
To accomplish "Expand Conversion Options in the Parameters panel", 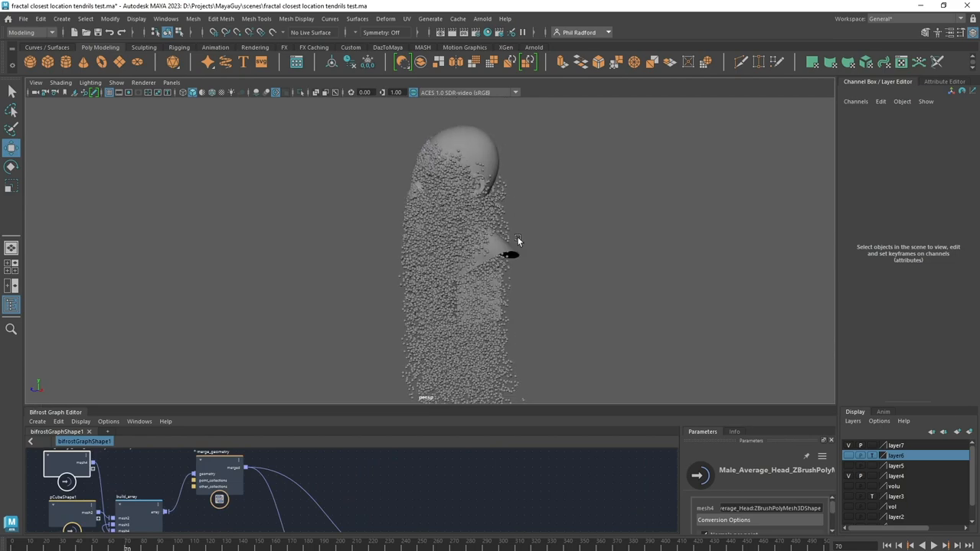I will tap(724, 520).
